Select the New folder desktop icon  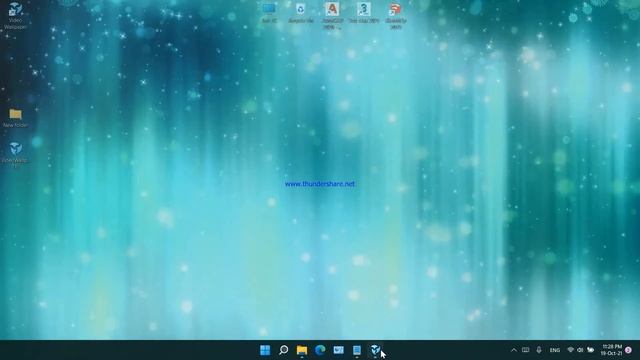click(x=16, y=118)
